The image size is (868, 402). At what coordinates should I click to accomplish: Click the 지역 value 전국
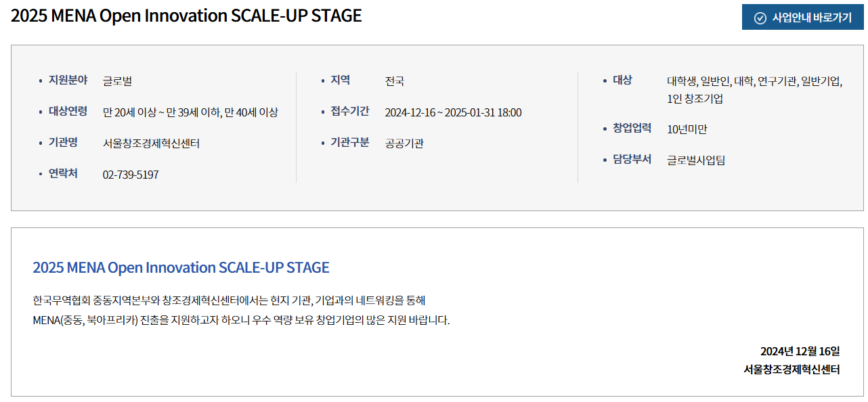pyautogui.click(x=395, y=81)
